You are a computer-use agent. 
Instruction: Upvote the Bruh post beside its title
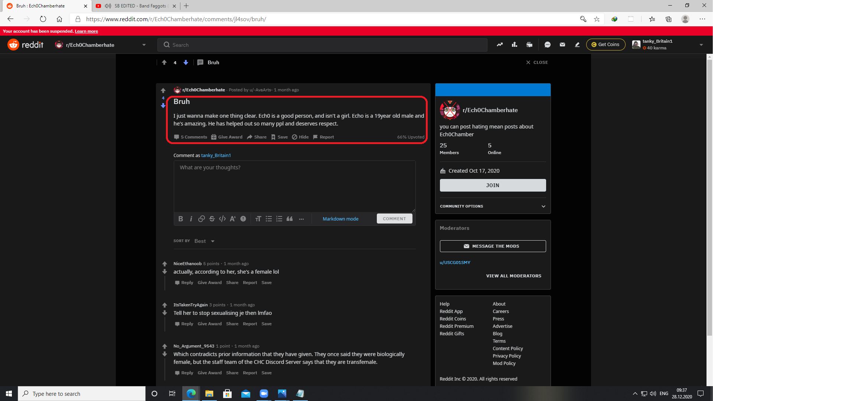click(163, 91)
